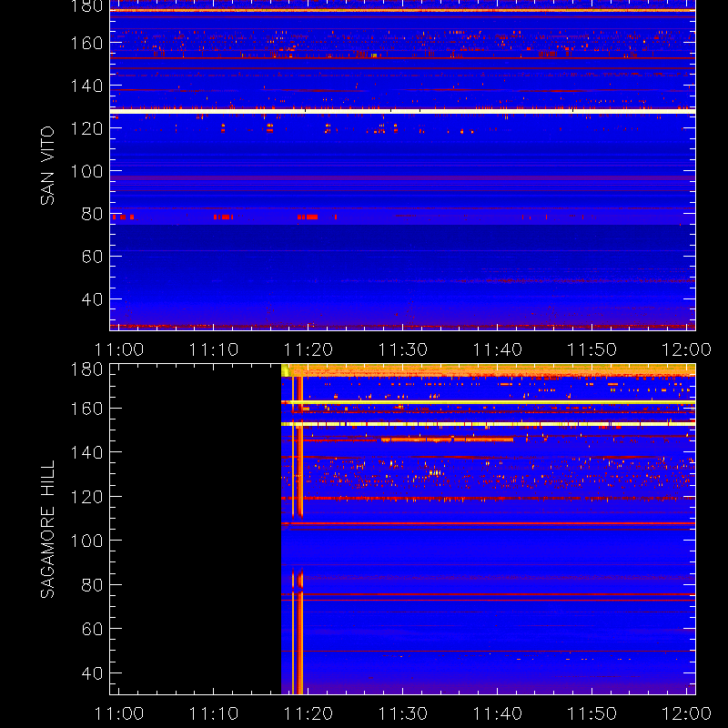Choose the 160 tick label on Sagamore Hill axis
This screenshot has width=728, height=728.
click(x=86, y=409)
